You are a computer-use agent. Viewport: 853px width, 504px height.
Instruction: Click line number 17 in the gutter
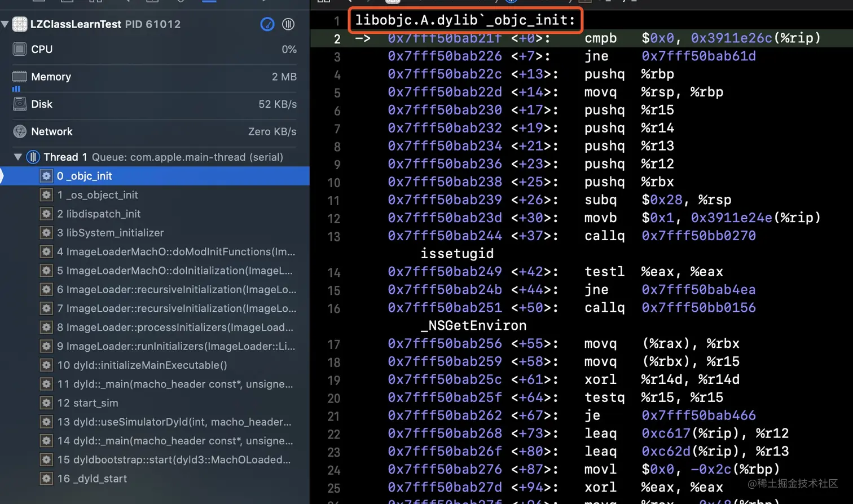click(x=334, y=344)
